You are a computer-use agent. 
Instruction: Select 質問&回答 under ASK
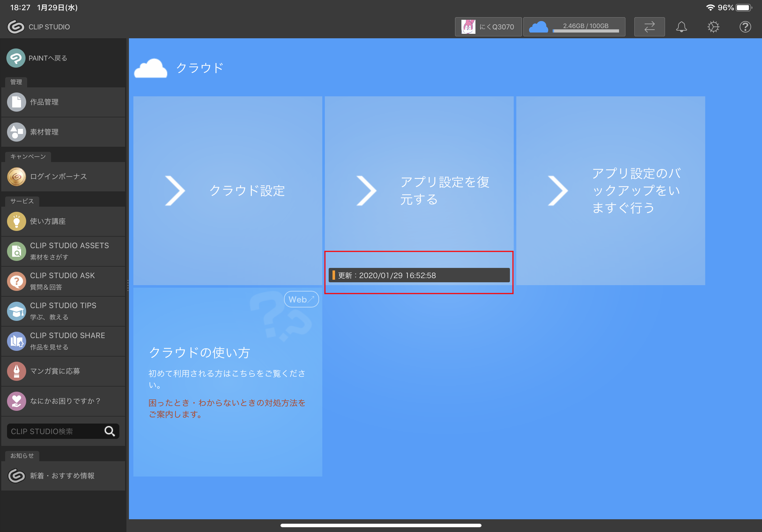pyautogui.click(x=46, y=287)
